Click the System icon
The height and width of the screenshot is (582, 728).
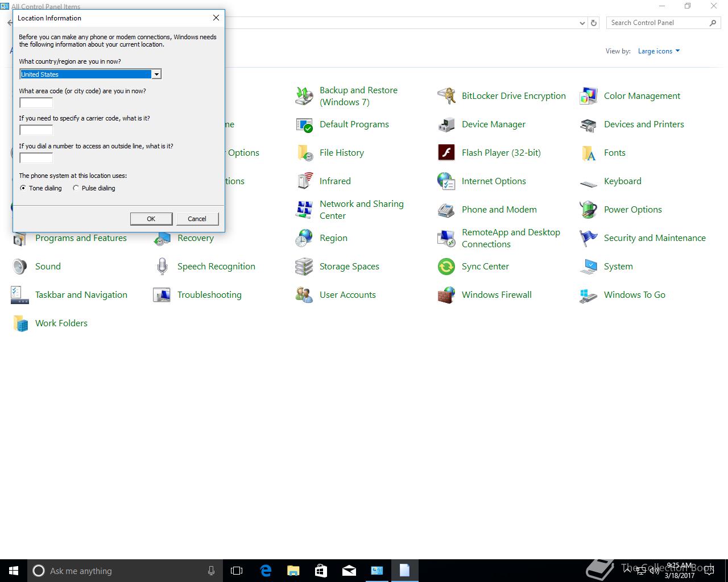[x=589, y=267]
